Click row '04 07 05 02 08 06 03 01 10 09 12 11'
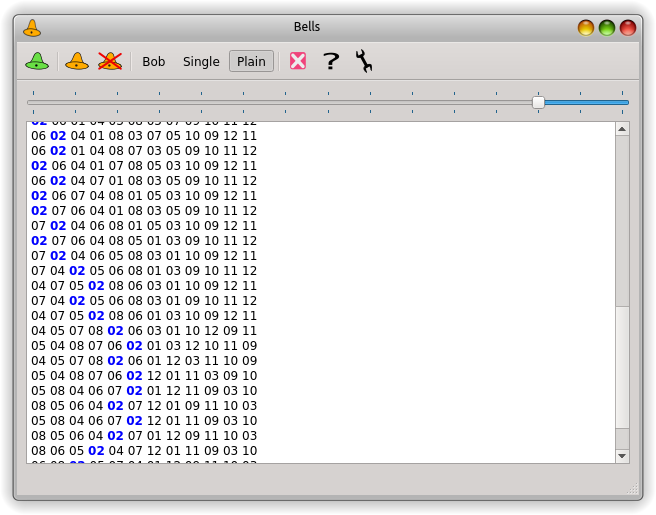 (x=144, y=286)
